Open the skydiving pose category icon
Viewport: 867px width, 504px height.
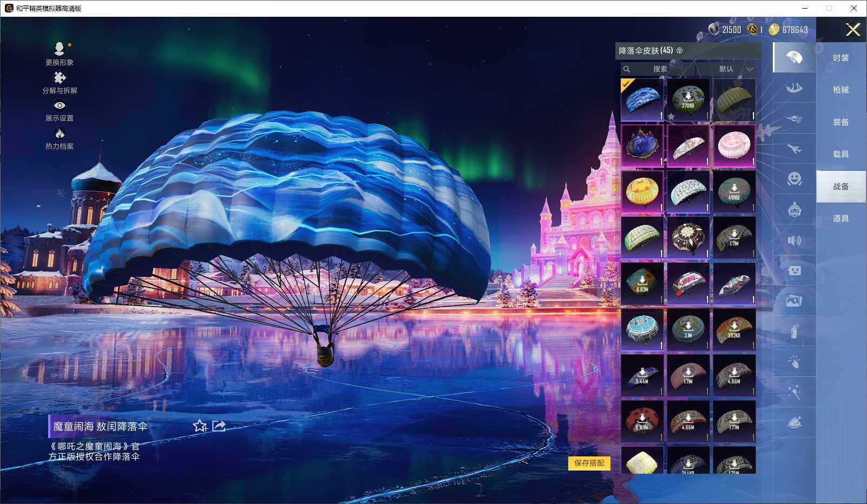pos(794,88)
